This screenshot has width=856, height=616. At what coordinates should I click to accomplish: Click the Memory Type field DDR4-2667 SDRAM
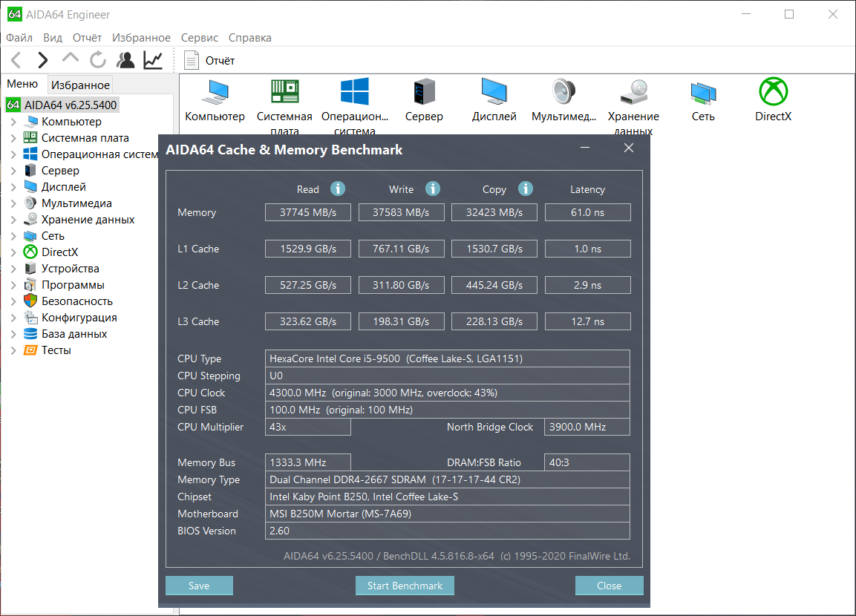point(448,479)
